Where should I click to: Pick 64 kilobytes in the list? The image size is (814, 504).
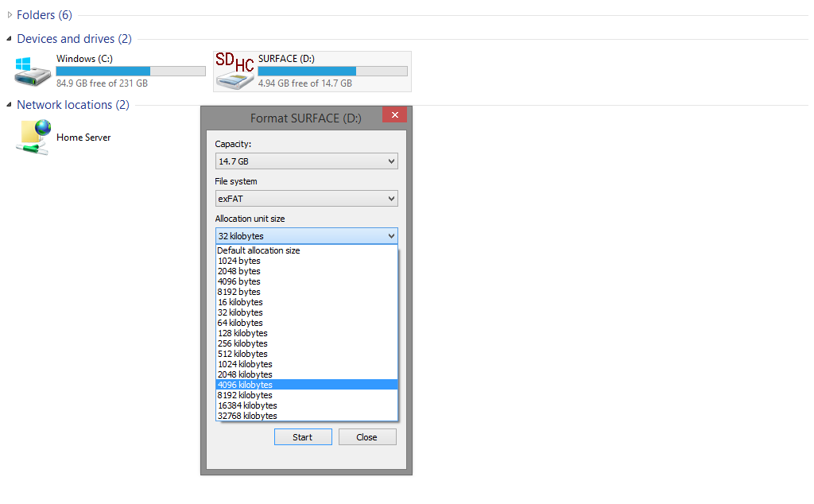coord(306,323)
